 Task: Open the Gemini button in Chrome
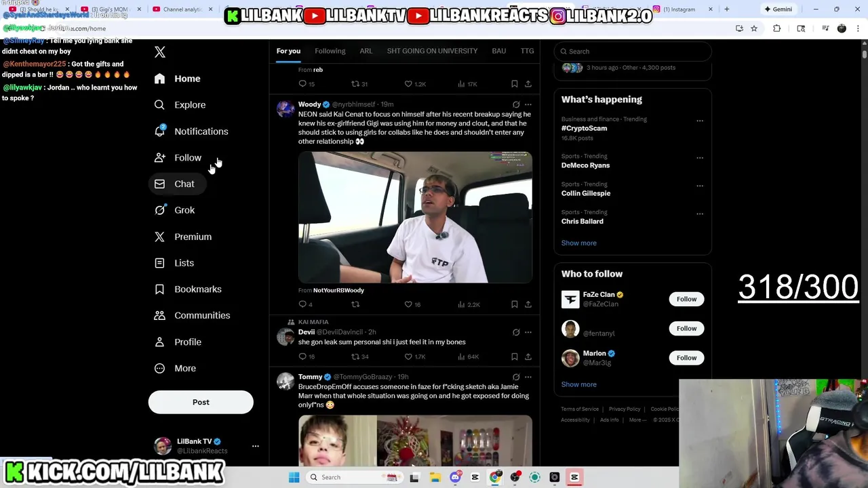click(x=778, y=9)
